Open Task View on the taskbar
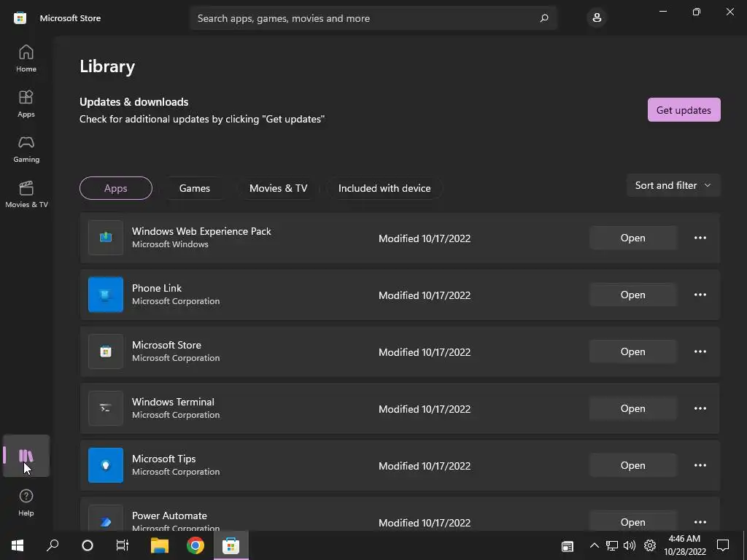This screenshot has height=560, width=747. point(123,545)
